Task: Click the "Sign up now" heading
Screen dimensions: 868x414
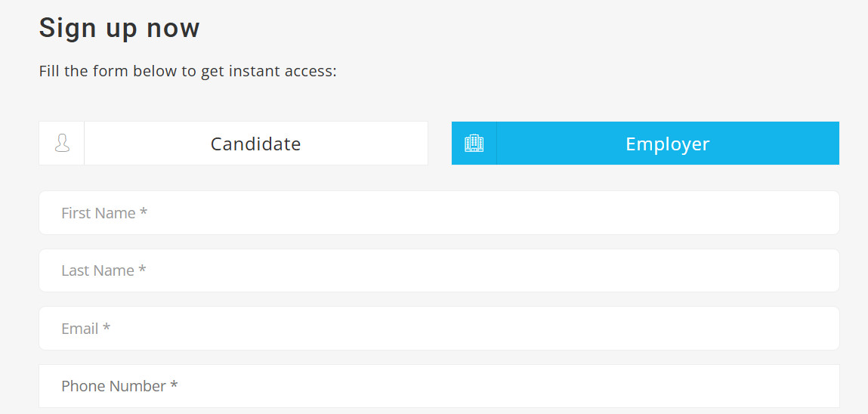Action: (x=119, y=28)
